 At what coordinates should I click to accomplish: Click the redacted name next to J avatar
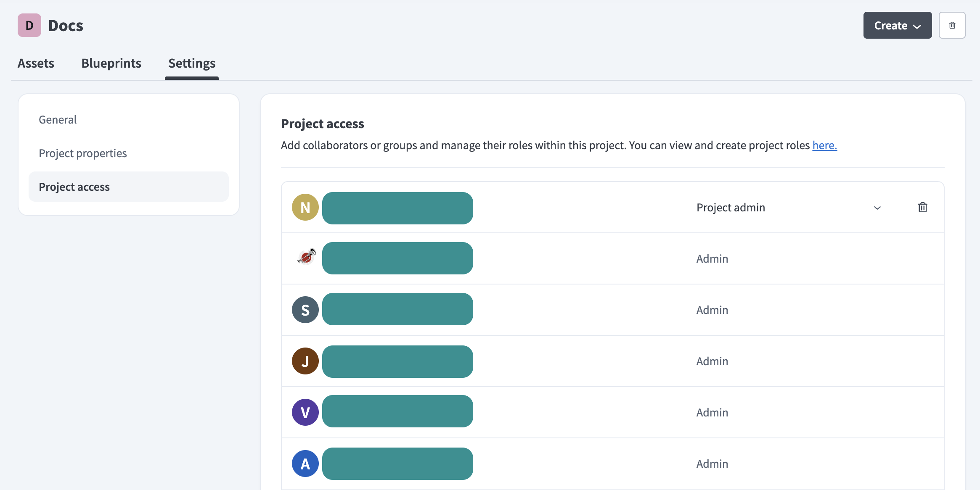click(x=397, y=361)
